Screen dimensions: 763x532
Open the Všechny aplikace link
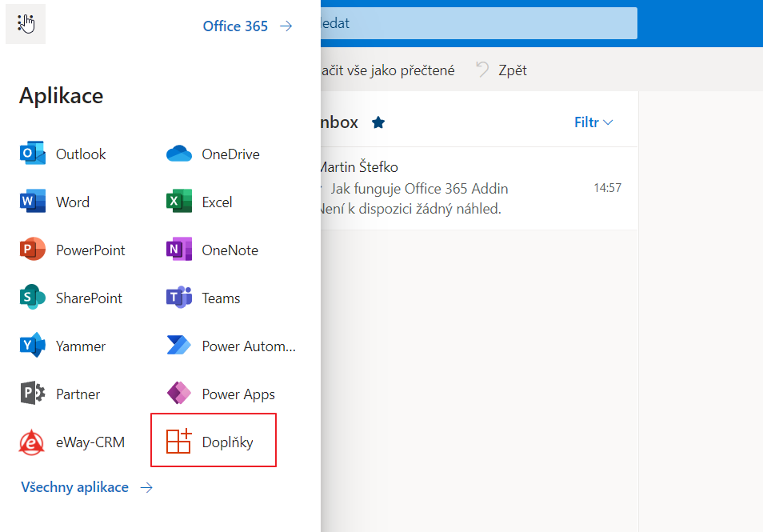87,487
